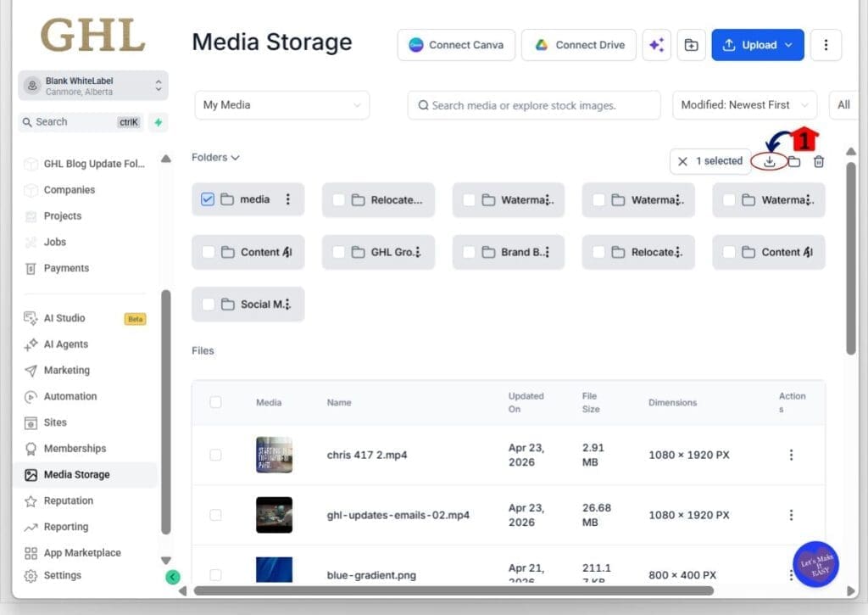Click the Connect Drive button
Screen dimensions: 868x615
pyautogui.click(x=579, y=45)
